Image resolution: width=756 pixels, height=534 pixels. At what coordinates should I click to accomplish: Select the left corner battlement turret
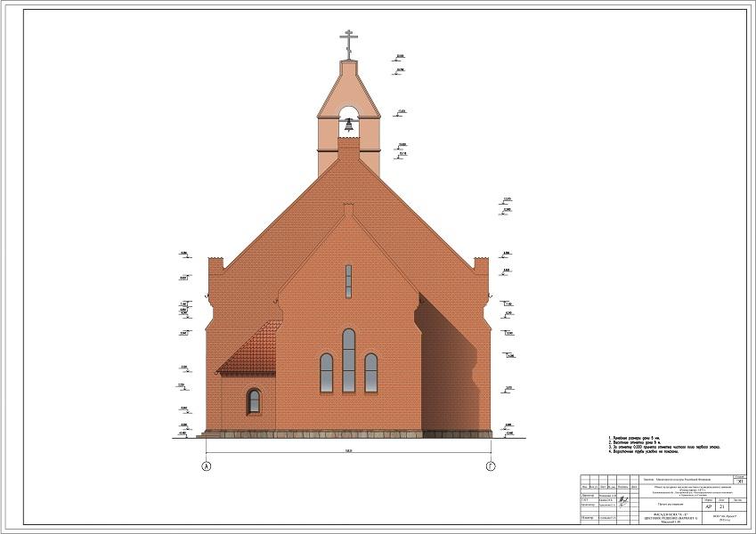click(x=215, y=266)
